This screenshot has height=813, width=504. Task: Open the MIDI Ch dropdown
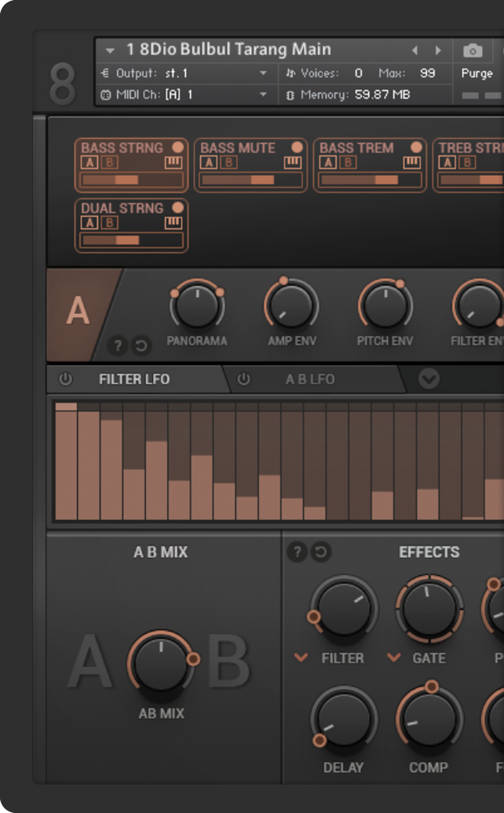263,94
